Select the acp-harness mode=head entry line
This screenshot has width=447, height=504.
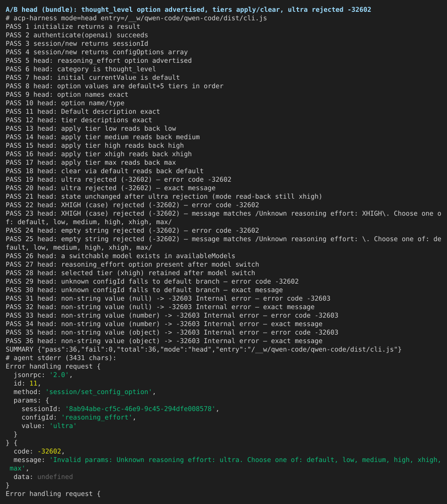[x=136, y=18]
